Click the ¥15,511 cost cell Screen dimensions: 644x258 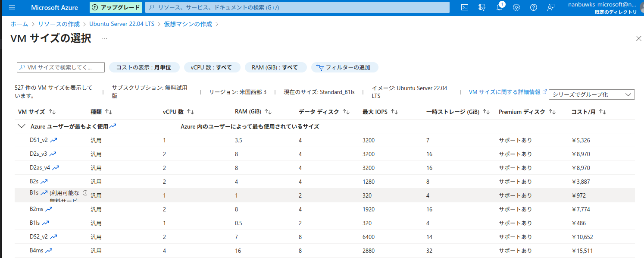582,251
